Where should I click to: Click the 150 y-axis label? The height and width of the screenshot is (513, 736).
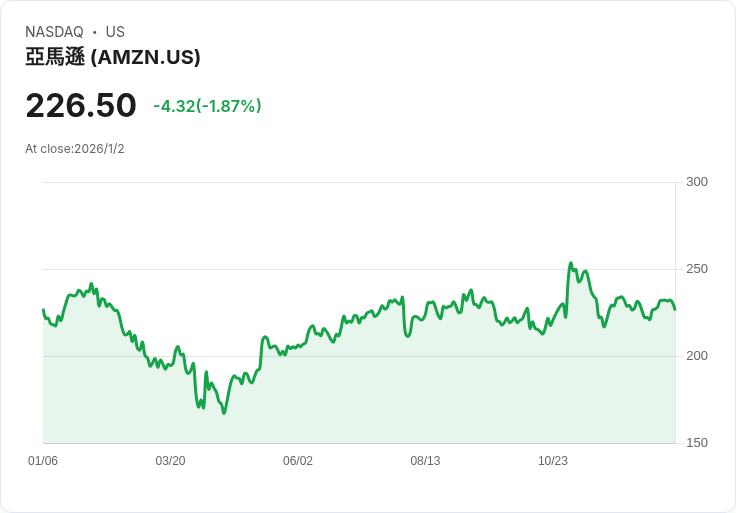(697, 443)
